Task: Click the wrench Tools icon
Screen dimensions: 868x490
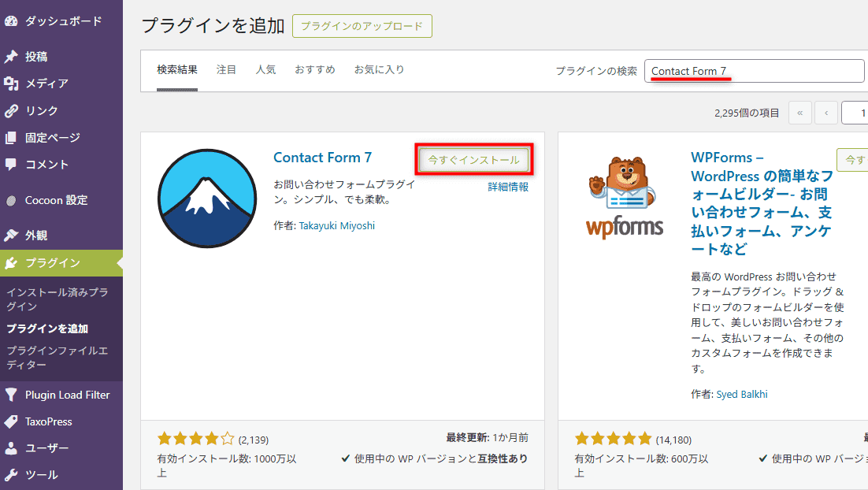Action: point(11,475)
